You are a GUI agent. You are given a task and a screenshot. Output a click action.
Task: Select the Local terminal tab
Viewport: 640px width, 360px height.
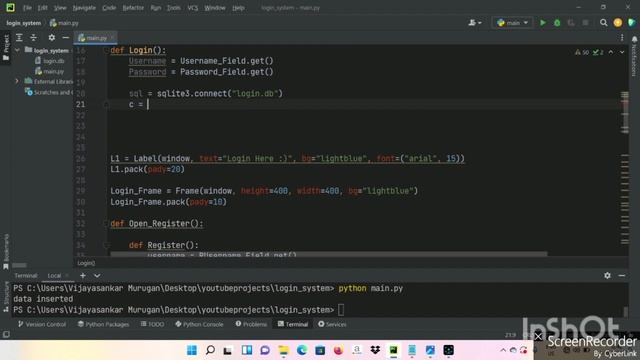(x=54, y=276)
